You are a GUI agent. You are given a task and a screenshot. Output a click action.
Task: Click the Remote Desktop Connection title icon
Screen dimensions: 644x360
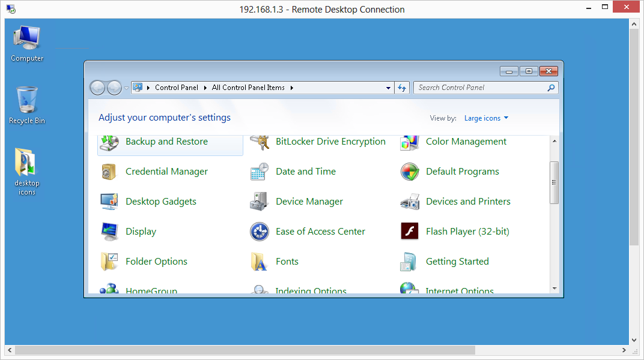point(11,9)
